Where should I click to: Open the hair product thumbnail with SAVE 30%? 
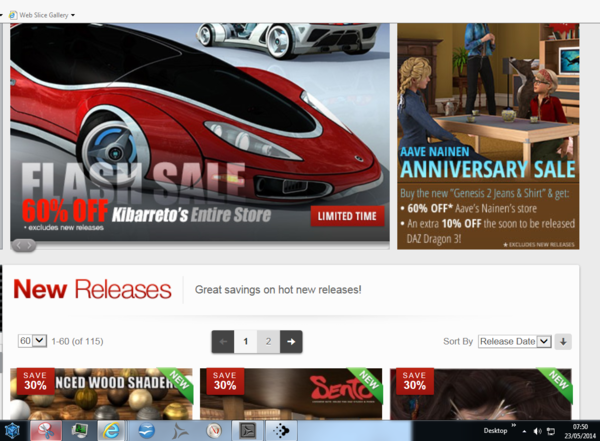[x=481, y=394]
